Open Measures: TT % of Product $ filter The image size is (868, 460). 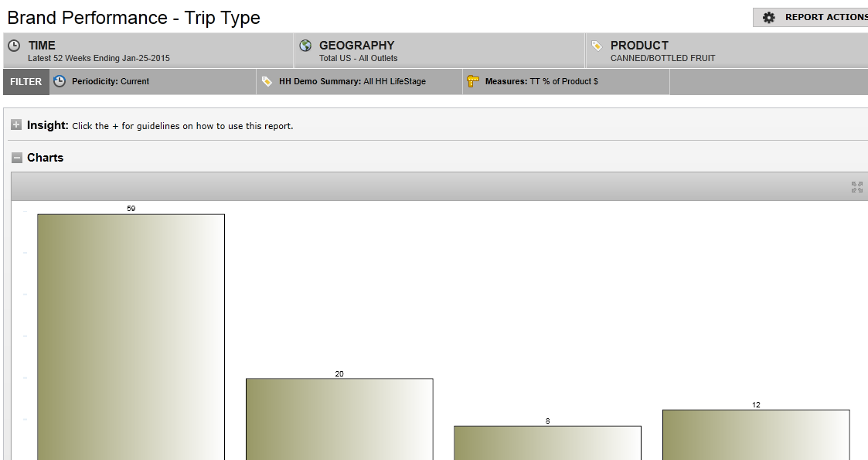coord(541,81)
